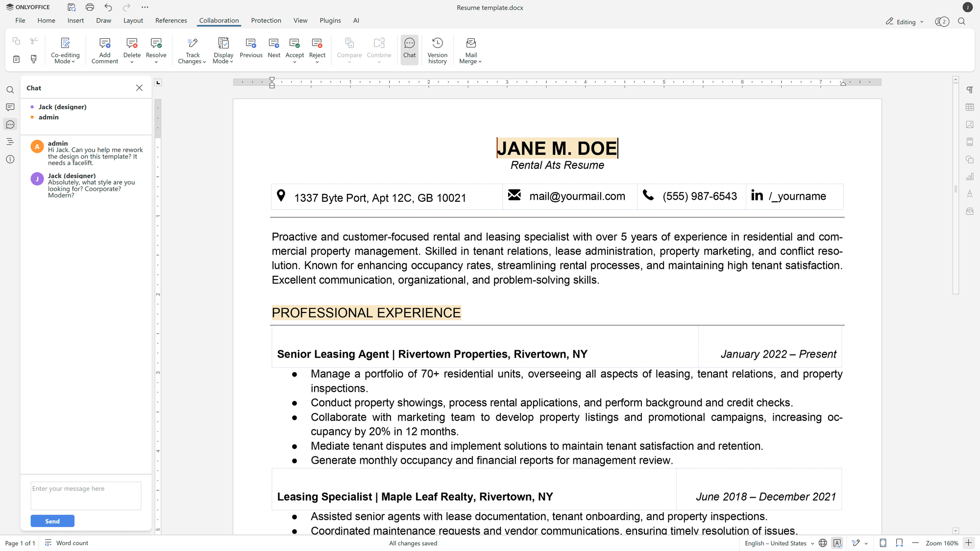
Task: Open the track changes status dropdown
Action: pyautogui.click(x=866, y=543)
